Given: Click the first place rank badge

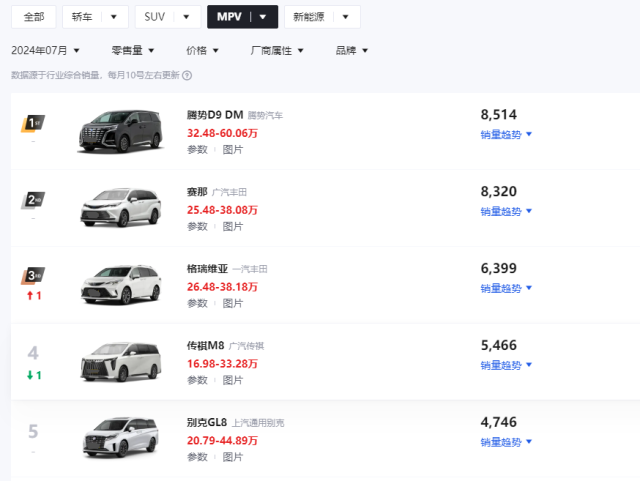Looking at the screenshot, I should click(34, 123).
